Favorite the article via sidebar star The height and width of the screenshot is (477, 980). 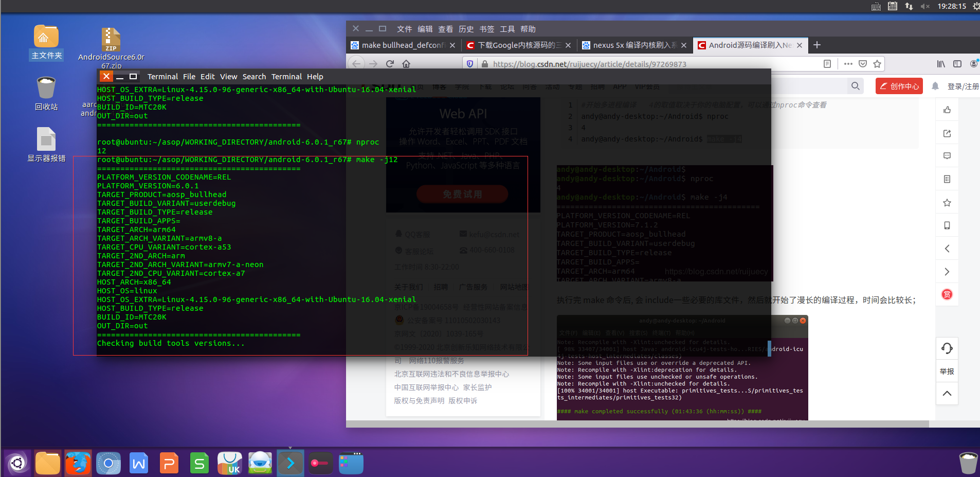click(947, 203)
